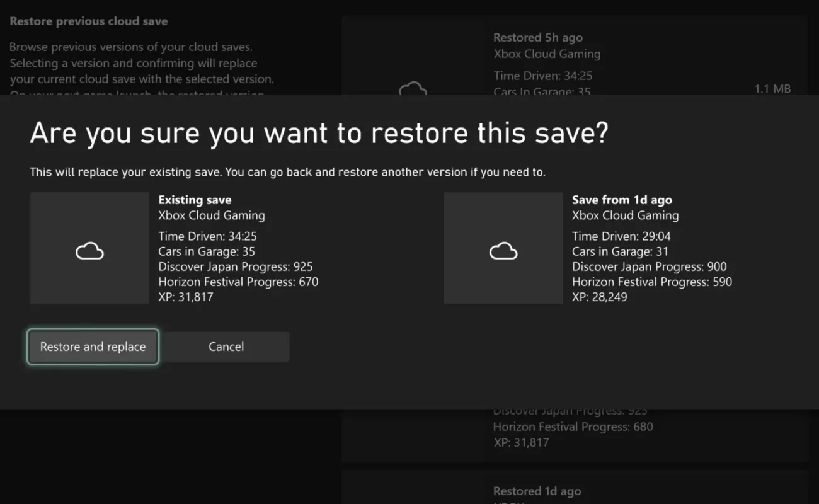Click 'Cars in Garage: 35' in the dialog

tap(207, 251)
